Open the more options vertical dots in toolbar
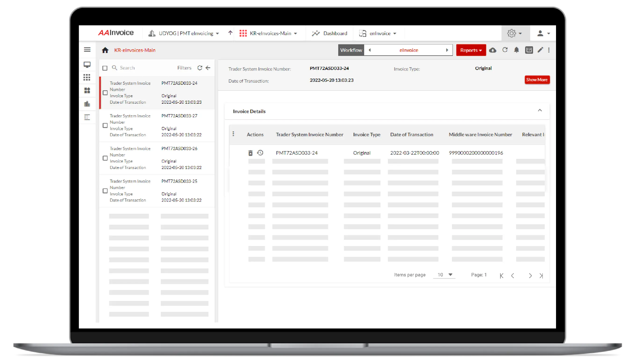633x364 pixels. (x=549, y=50)
